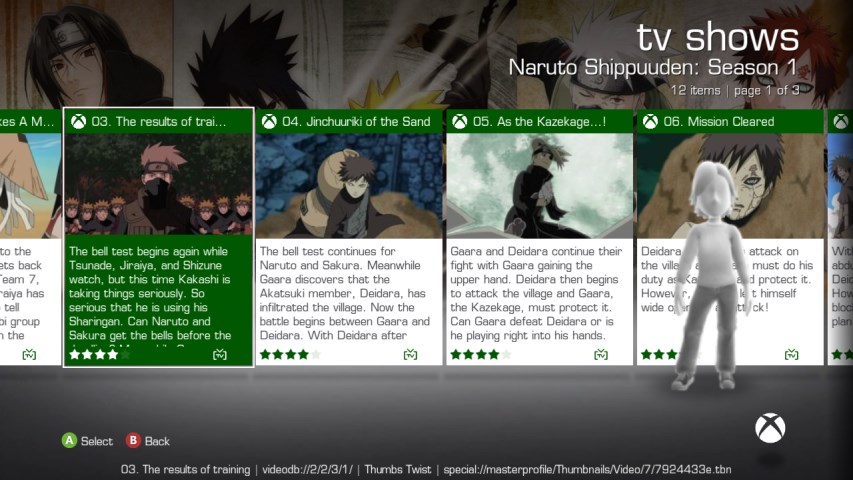Image resolution: width=853 pixels, height=480 pixels.
Task: Click the Select label in the footer
Action: point(97,441)
